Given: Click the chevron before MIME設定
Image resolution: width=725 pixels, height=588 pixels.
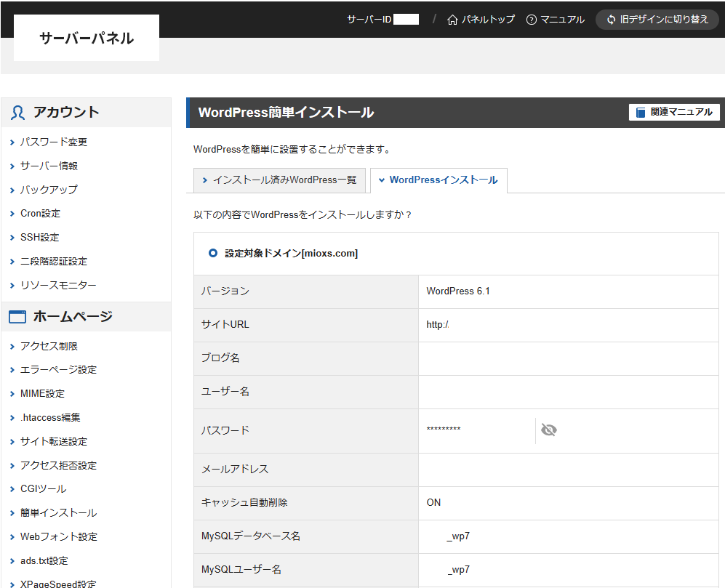Looking at the screenshot, I should coord(12,395).
